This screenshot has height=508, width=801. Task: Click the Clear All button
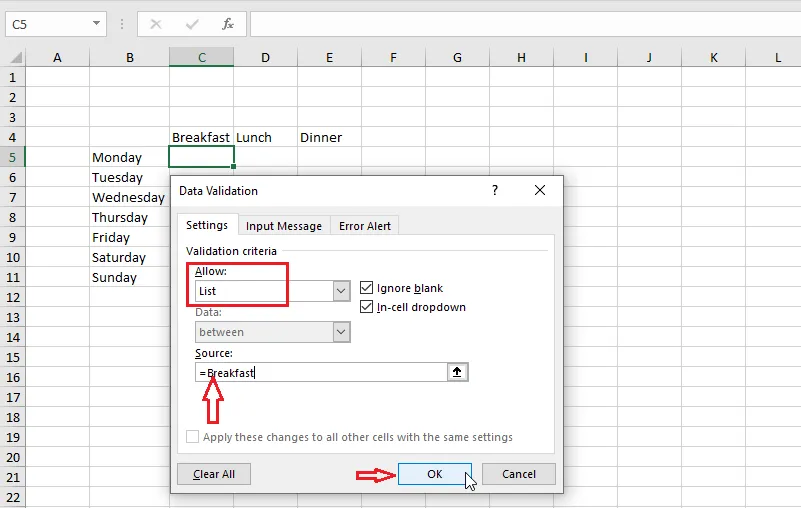pos(214,474)
